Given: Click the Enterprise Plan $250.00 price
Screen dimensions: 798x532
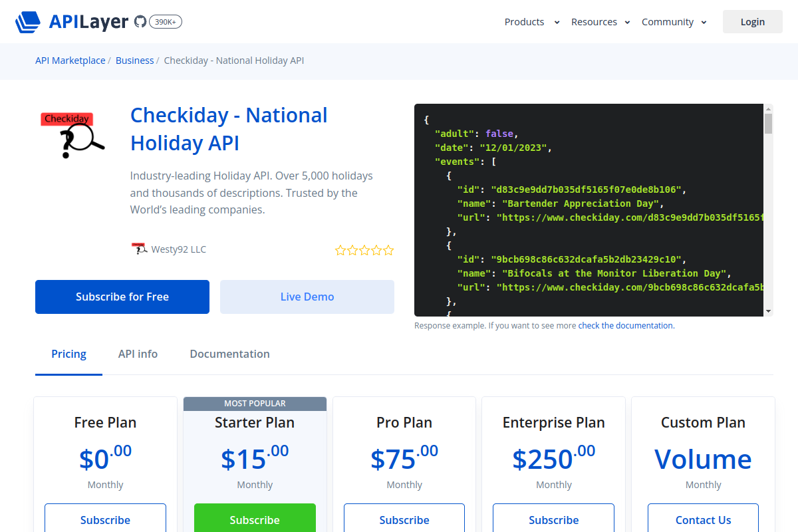Looking at the screenshot, I should [x=554, y=458].
